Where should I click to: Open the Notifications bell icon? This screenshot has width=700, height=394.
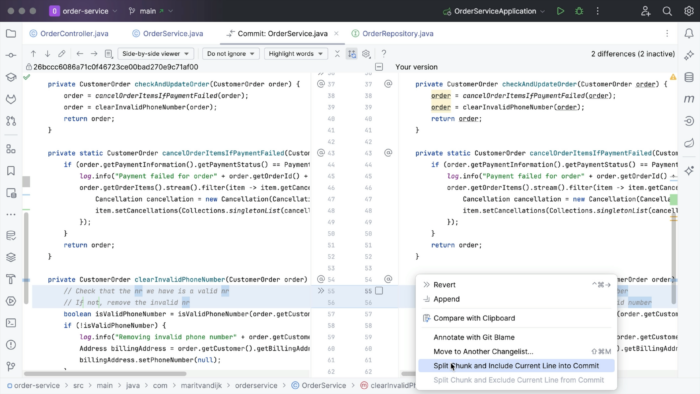689,33
